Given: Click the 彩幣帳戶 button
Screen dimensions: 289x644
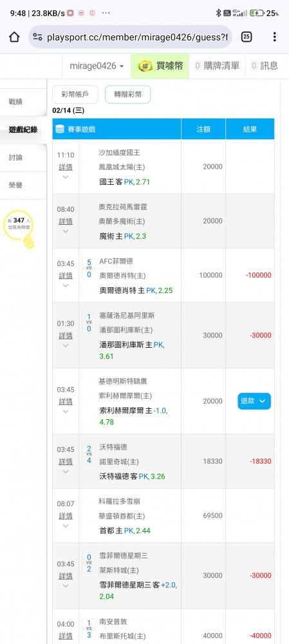Looking at the screenshot, I should (x=75, y=95).
